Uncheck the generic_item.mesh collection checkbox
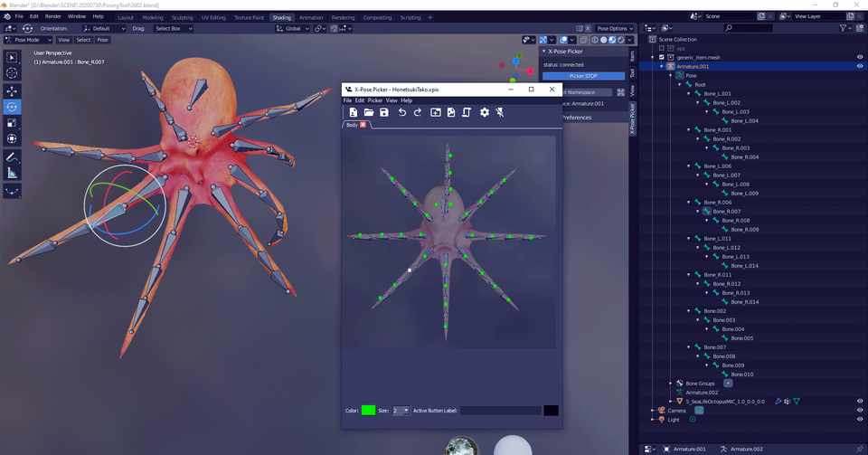The height and width of the screenshot is (455, 868). (x=662, y=57)
